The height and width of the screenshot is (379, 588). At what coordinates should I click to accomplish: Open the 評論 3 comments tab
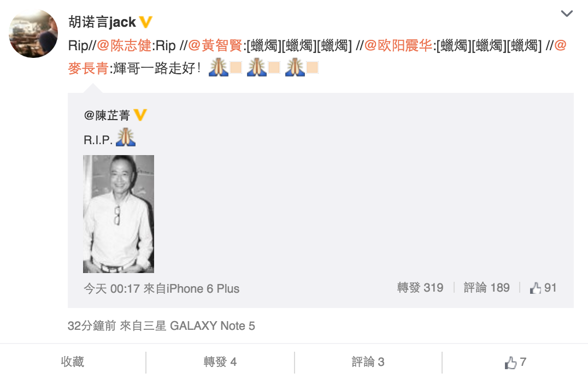point(368,362)
